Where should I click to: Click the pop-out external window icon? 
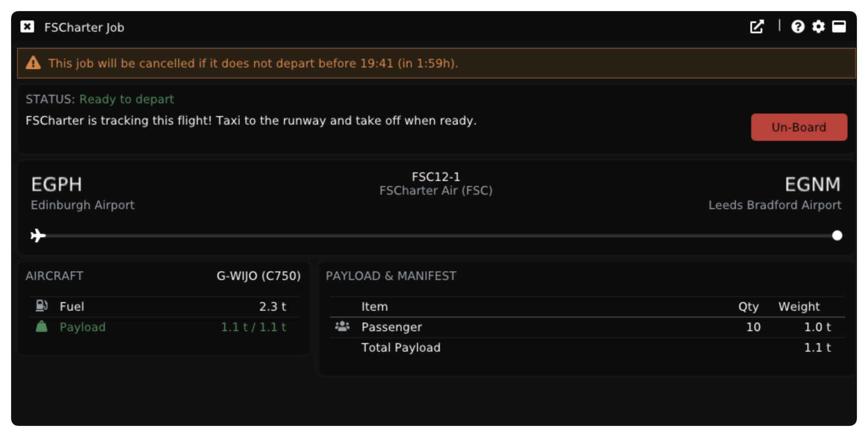757,27
